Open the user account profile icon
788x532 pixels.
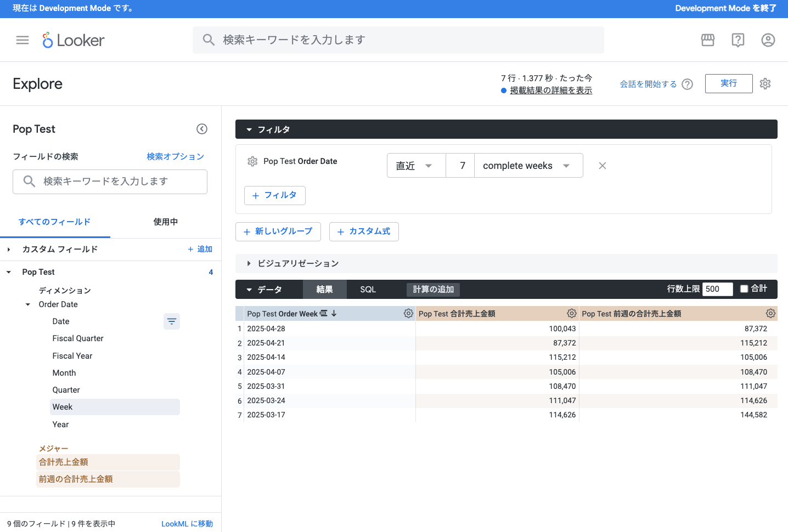(x=768, y=40)
